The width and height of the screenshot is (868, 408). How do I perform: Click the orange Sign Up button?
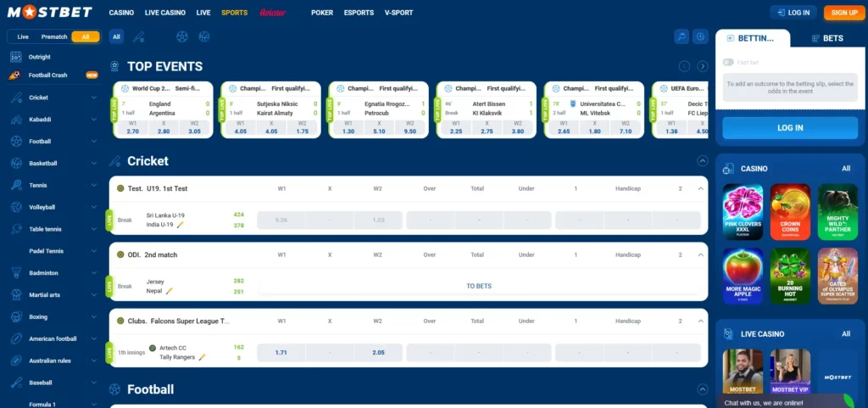pyautogui.click(x=844, y=12)
